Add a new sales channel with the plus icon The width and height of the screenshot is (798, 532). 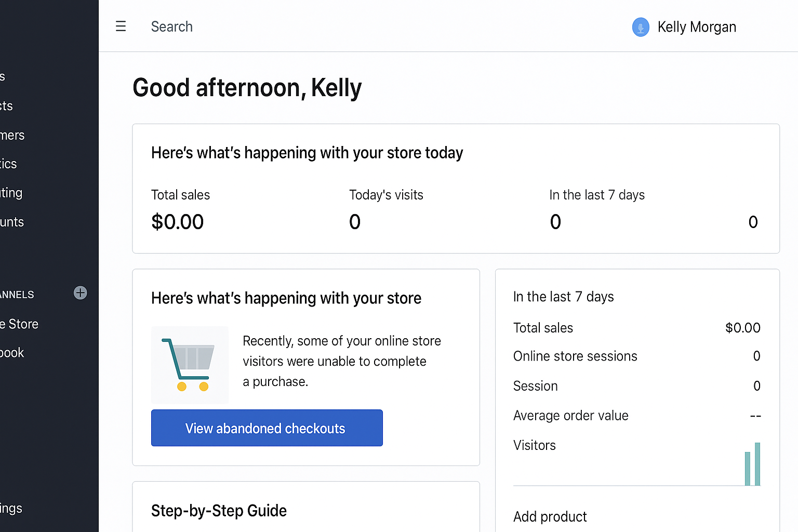(80, 293)
